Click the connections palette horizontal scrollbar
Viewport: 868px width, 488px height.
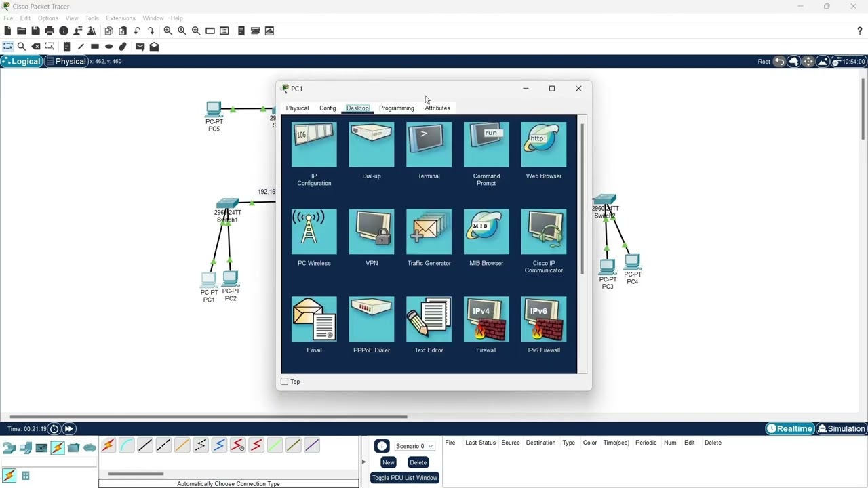(136, 474)
